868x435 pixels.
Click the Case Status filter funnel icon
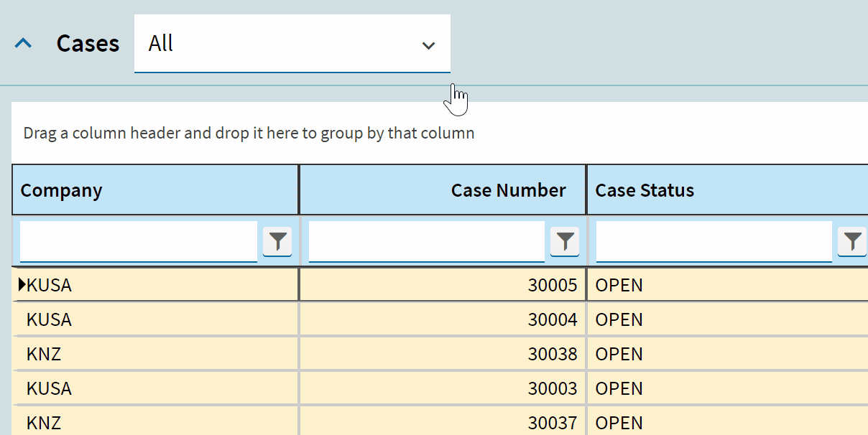pos(852,241)
